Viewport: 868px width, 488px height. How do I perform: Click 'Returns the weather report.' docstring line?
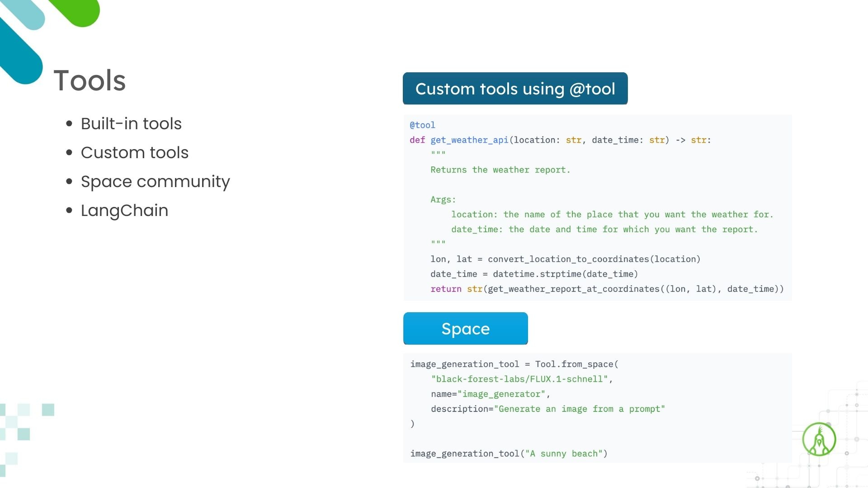500,170
